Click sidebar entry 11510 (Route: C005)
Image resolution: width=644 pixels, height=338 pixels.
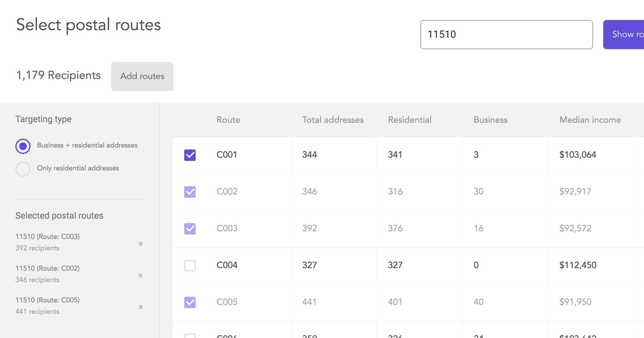[x=48, y=300]
